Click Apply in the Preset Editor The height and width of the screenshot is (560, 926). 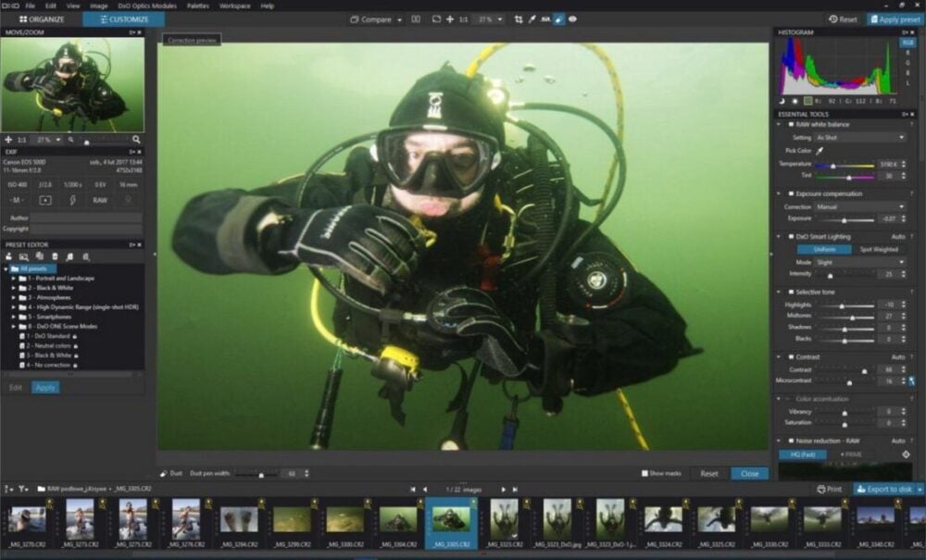point(44,387)
